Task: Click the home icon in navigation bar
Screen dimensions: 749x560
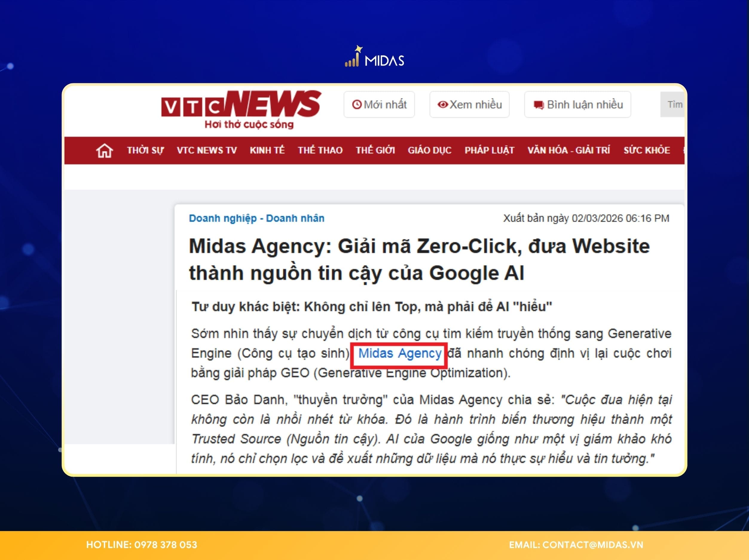Action: click(x=104, y=151)
